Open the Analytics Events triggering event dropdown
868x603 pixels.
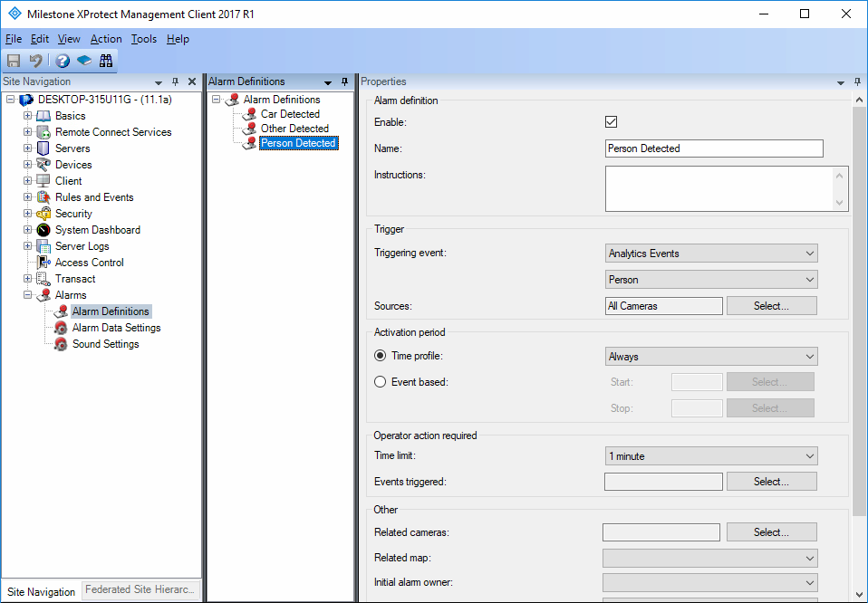(711, 254)
